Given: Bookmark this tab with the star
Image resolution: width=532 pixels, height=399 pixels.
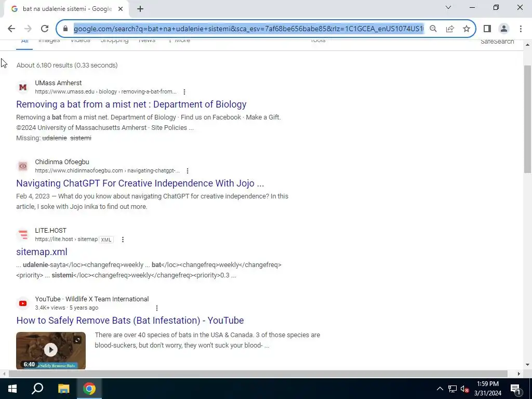Looking at the screenshot, I should click(x=467, y=29).
